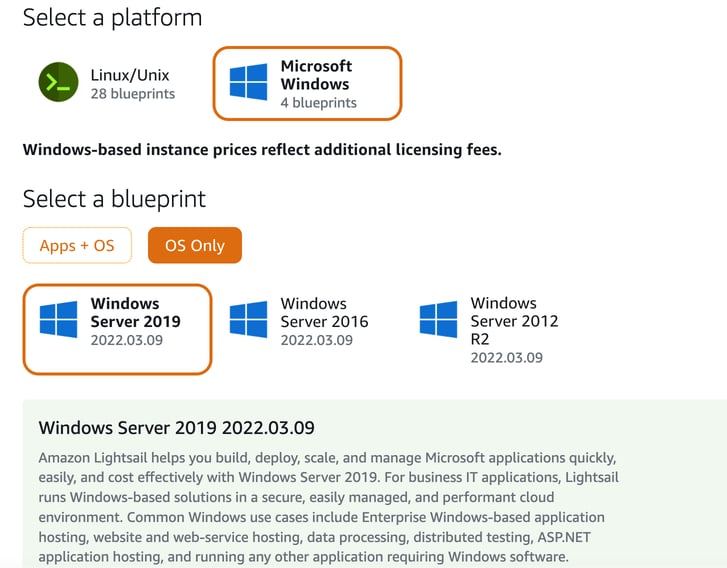Click the "28 blueprints" count text
This screenshot has width=727, height=568.
pyautogui.click(x=132, y=94)
